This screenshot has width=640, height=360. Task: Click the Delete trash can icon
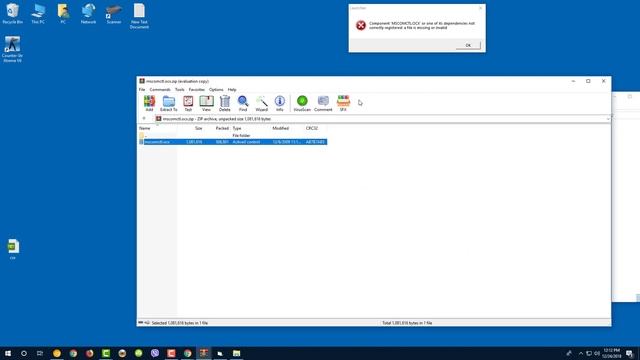[224, 103]
